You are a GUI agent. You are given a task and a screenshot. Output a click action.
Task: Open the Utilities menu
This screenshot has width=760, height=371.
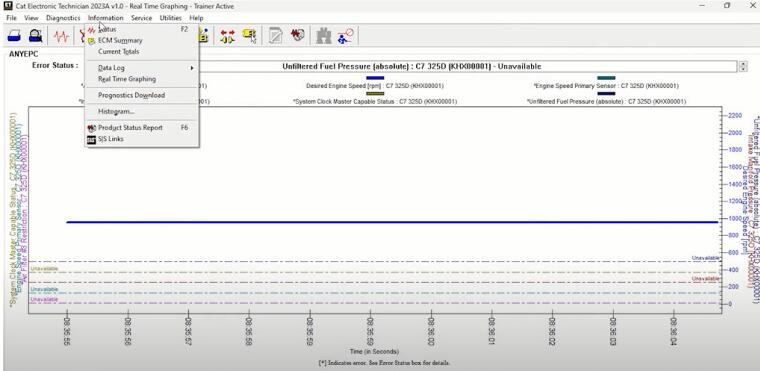pyautogui.click(x=171, y=18)
